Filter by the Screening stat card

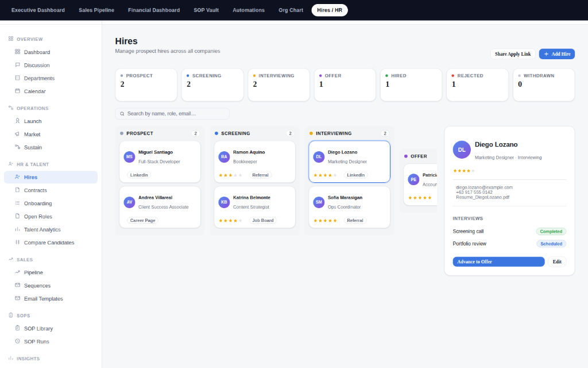tap(212, 85)
